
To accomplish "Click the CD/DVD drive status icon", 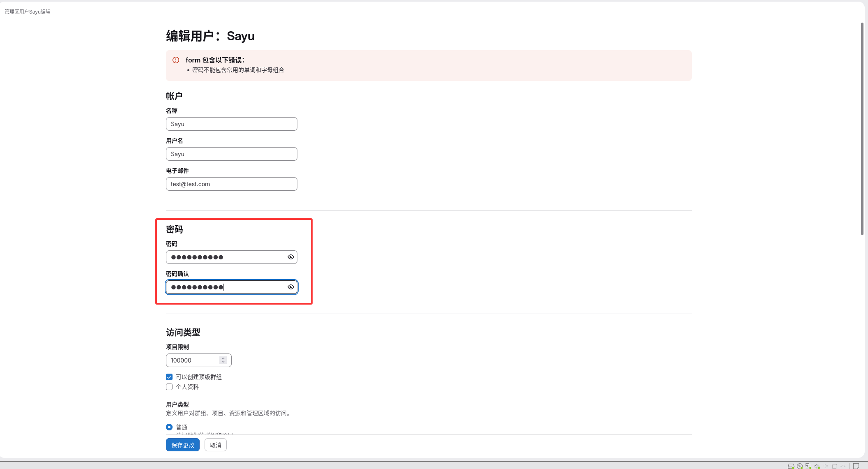I will coord(800,466).
